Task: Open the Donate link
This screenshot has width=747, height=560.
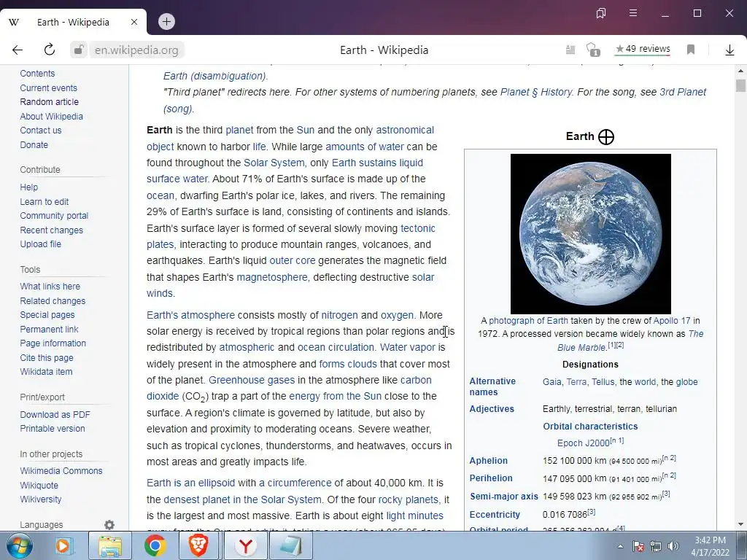Action: coord(34,145)
